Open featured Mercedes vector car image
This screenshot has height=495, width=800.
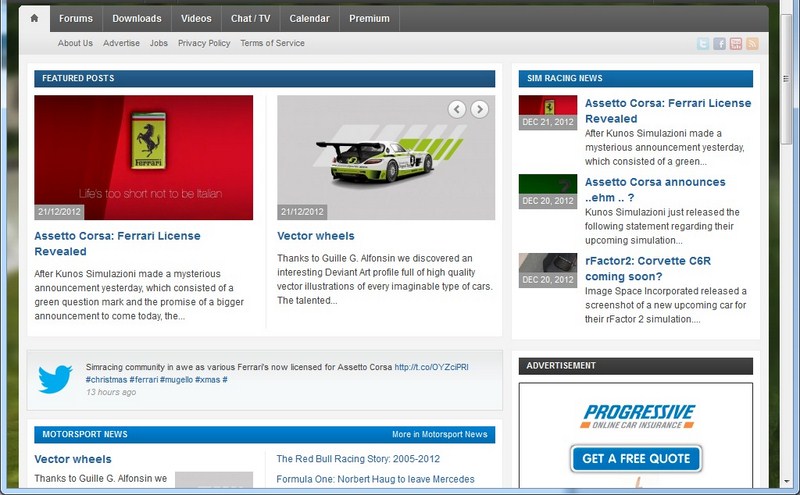[386, 158]
